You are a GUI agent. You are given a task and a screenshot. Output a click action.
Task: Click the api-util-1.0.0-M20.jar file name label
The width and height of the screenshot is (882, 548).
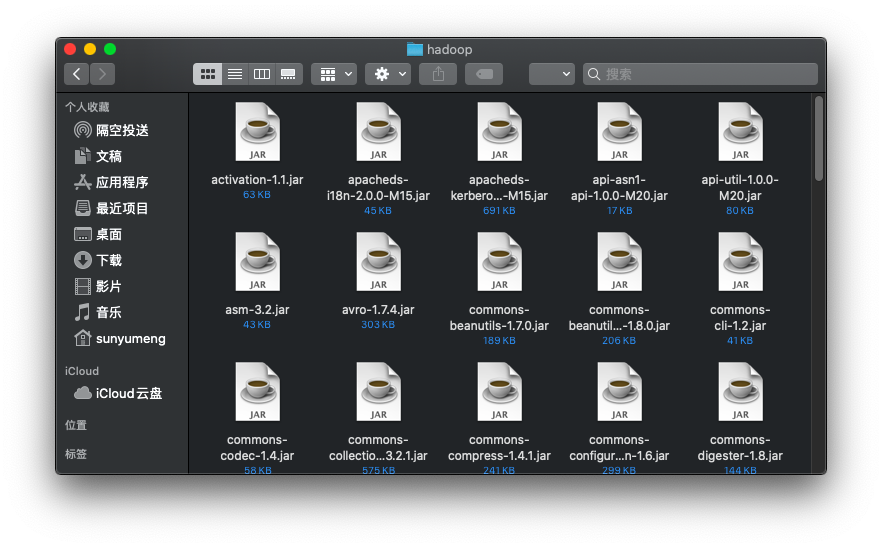coord(740,187)
